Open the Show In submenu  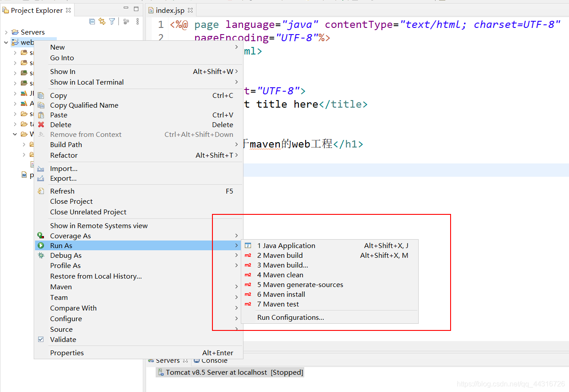[x=138, y=72]
